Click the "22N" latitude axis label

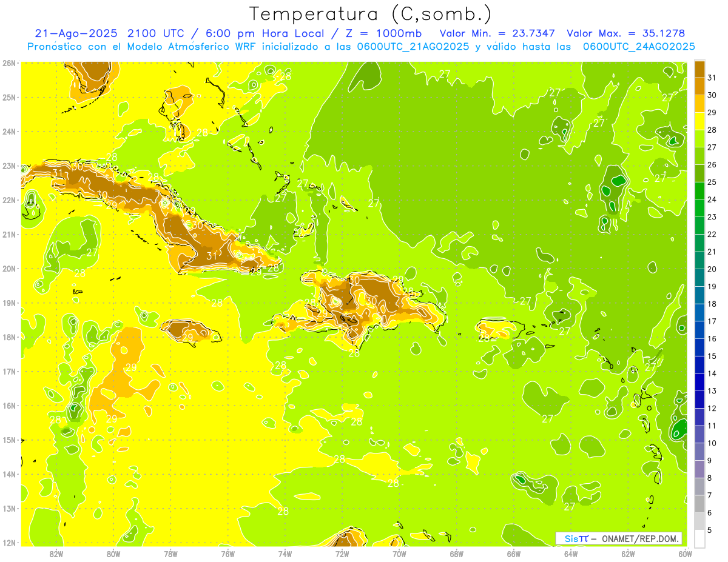(x=9, y=200)
